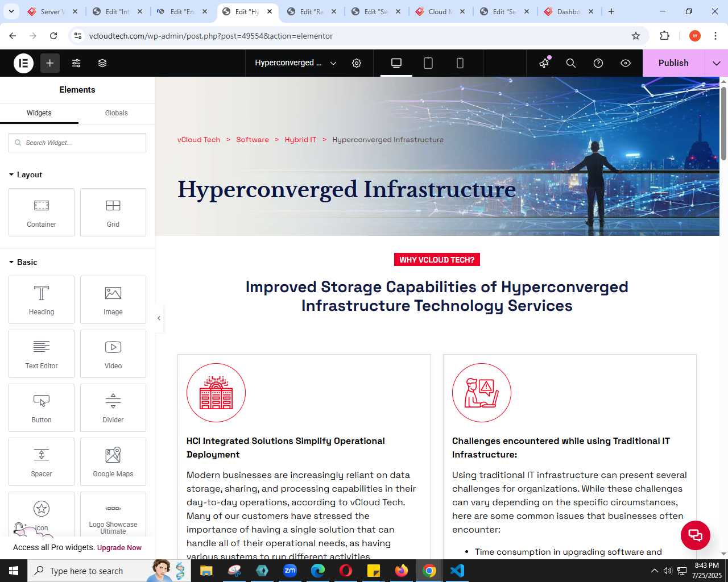Reload the page in browser
728x582 pixels.
(53, 36)
